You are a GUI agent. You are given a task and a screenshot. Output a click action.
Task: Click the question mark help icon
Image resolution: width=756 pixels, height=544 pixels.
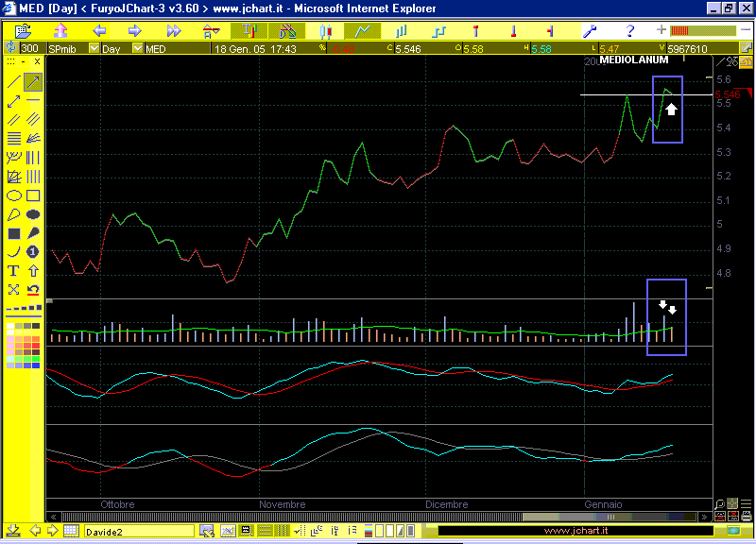click(630, 30)
